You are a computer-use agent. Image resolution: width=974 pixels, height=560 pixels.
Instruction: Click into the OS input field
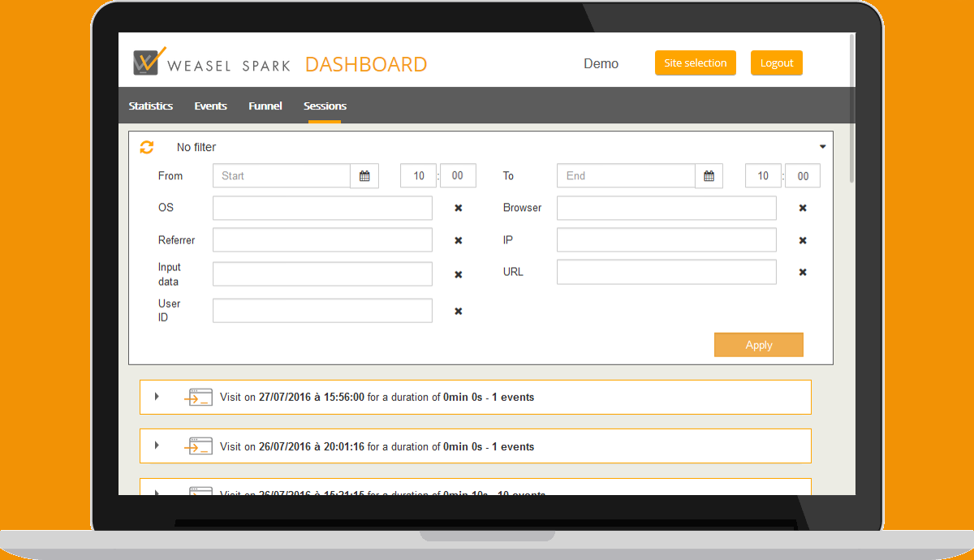pyautogui.click(x=322, y=209)
